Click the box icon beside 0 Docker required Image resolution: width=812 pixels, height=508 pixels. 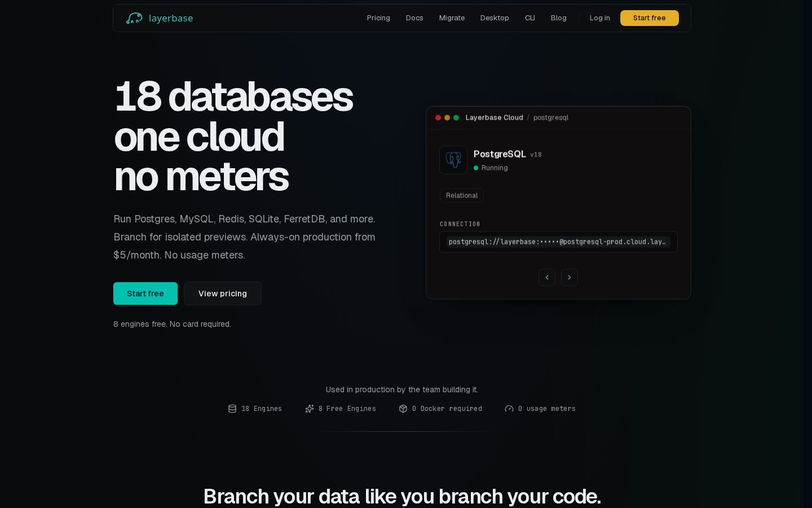point(403,409)
